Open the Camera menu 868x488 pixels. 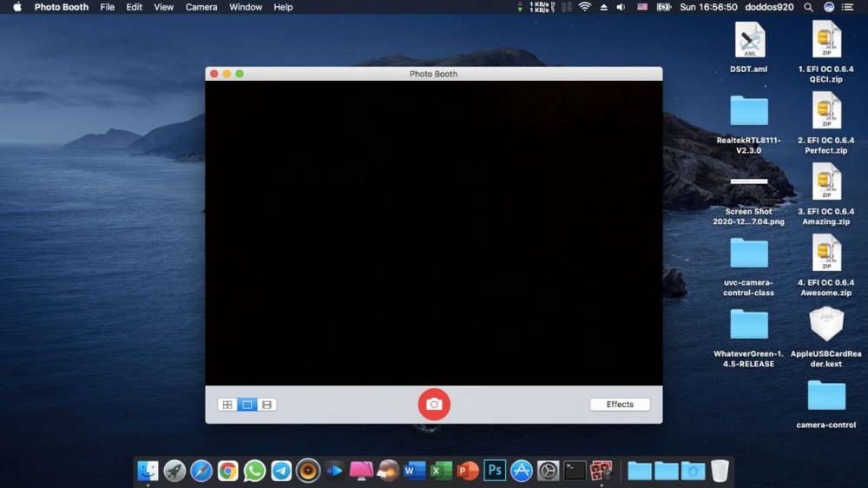(x=201, y=7)
